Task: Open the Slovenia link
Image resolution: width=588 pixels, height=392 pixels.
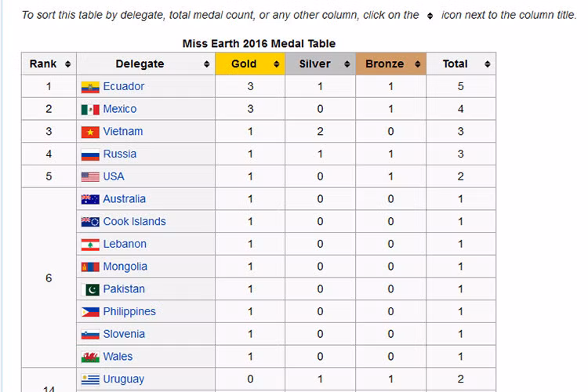Action: coord(124,334)
